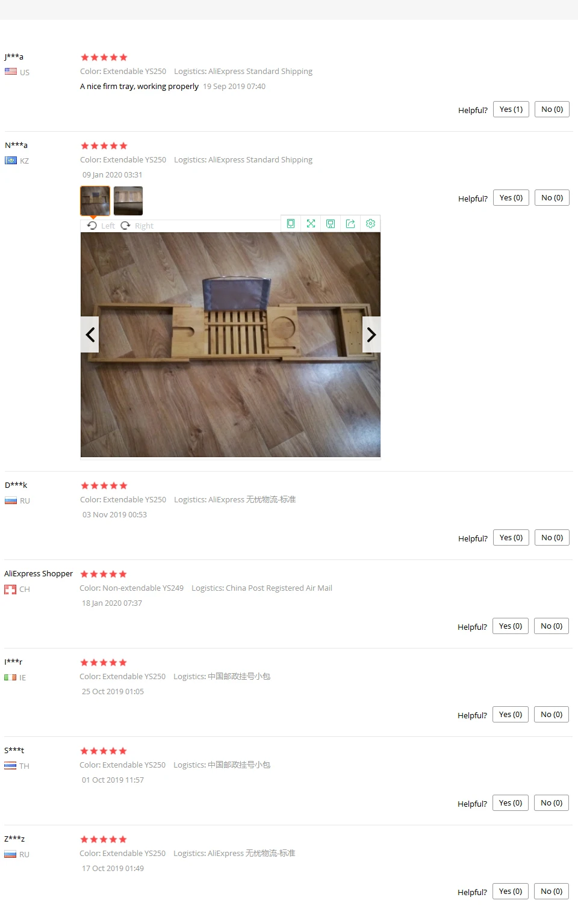Screen dimensions: 578x924
Task: Select the first review photo thumbnail
Action: point(95,201)
